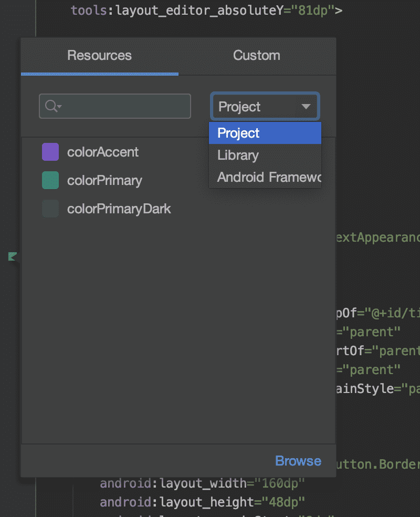Choose Library from the scope dropdown
Image resolution: width=420 pixels, height=517 pixels.
[238, 155]
